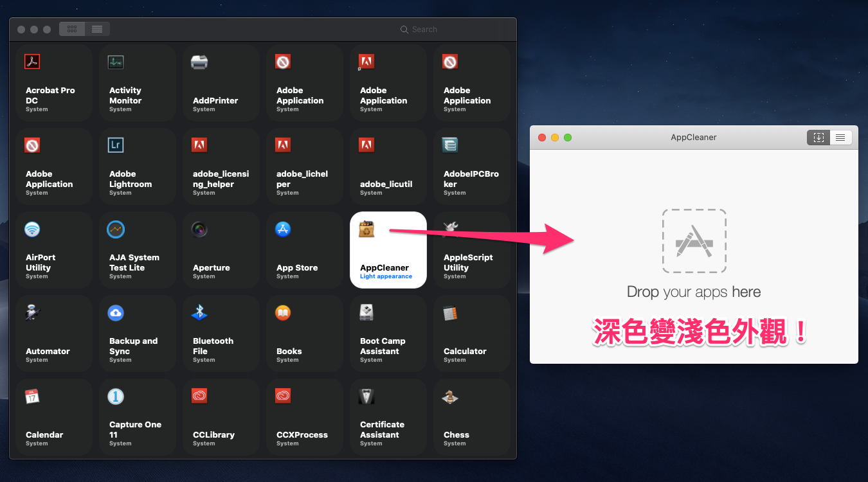Screen dimensions: 868x482
Task: Select the Books app icon
Action: pos(283,312)
